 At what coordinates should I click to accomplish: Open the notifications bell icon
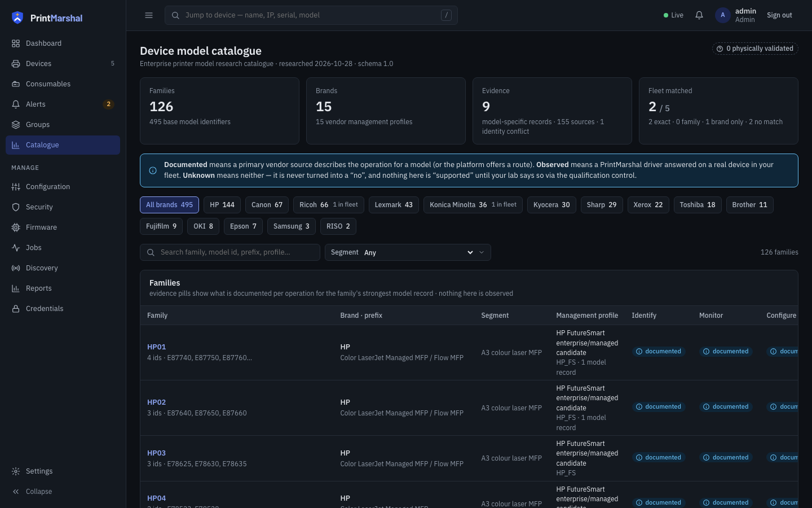(x=699, y=15)
